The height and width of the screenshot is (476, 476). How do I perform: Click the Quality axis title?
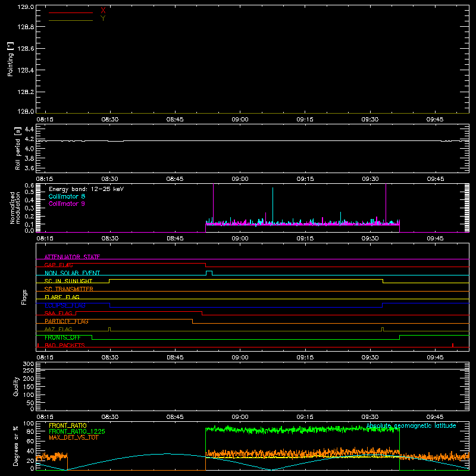(16, 386)
